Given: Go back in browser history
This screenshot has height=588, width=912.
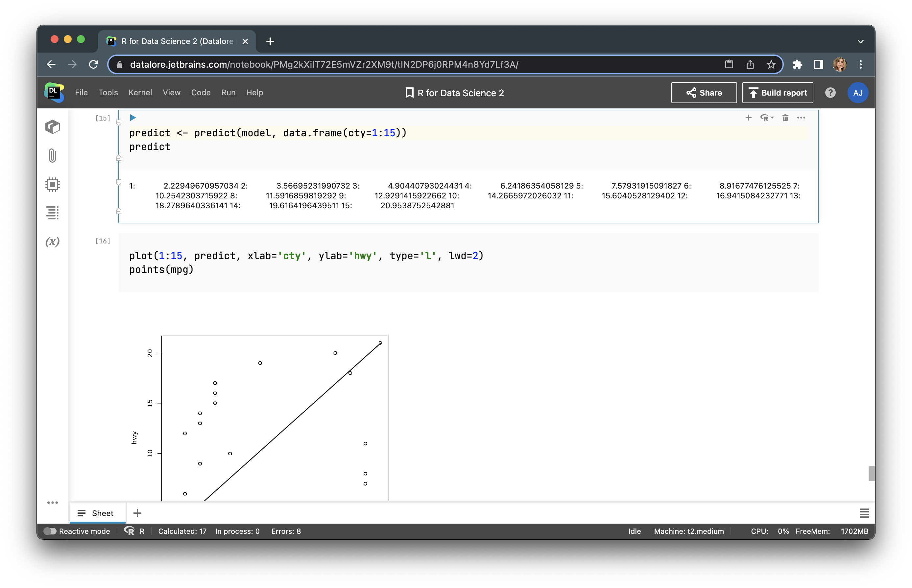Looking at the screenshot, I should pyautogui.click(x=51, y=64).
